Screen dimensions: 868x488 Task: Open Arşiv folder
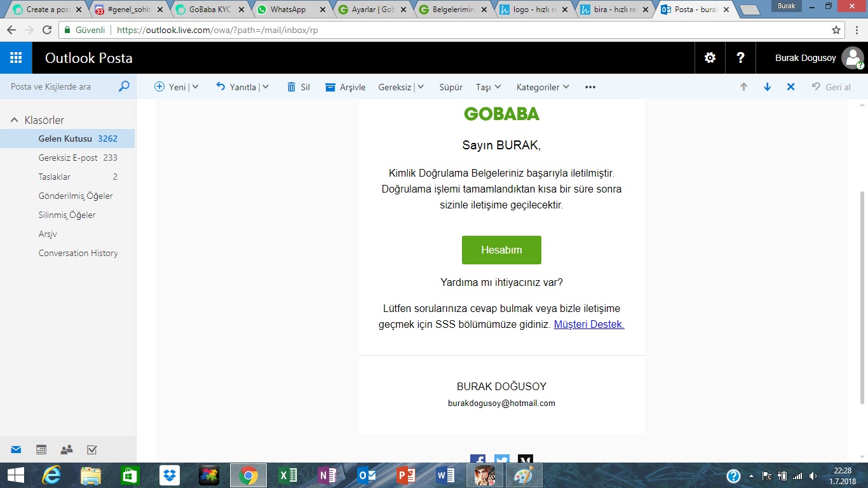pyautogui.click(x=67, y=234)
